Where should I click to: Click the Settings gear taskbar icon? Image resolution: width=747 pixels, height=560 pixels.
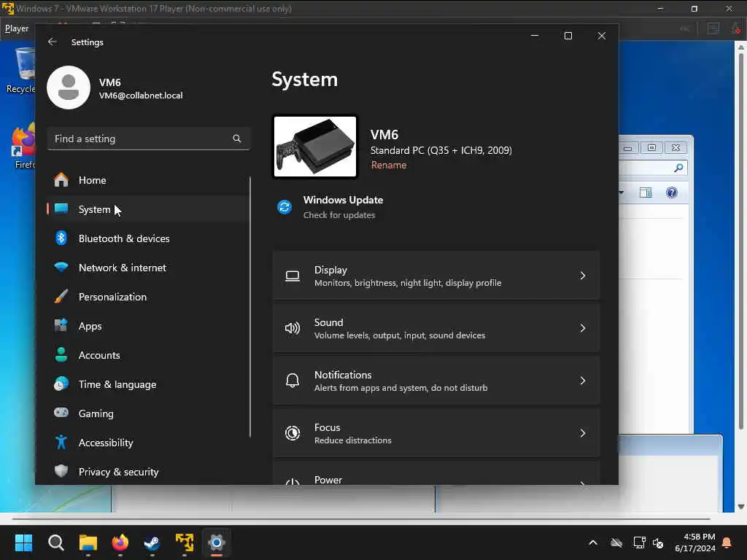point(216,542)
